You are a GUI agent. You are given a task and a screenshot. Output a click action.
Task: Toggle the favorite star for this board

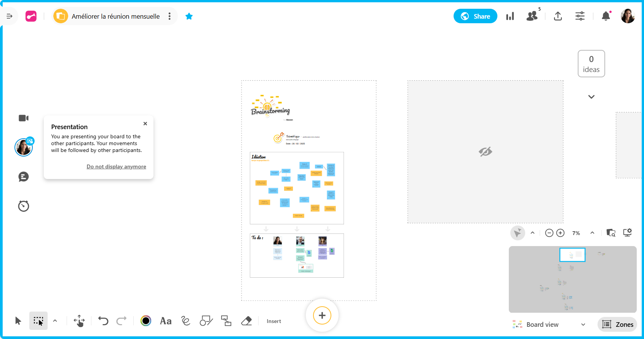point(189,16)
